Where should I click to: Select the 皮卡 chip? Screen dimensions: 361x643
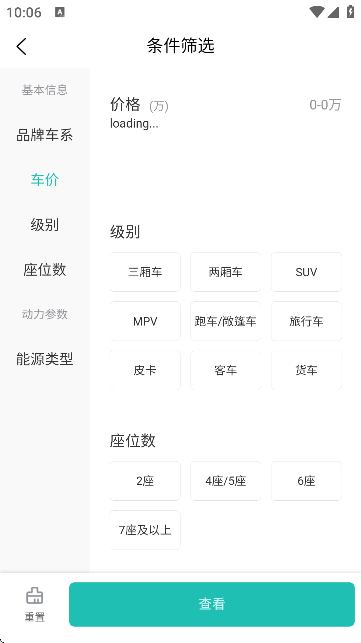145,370
